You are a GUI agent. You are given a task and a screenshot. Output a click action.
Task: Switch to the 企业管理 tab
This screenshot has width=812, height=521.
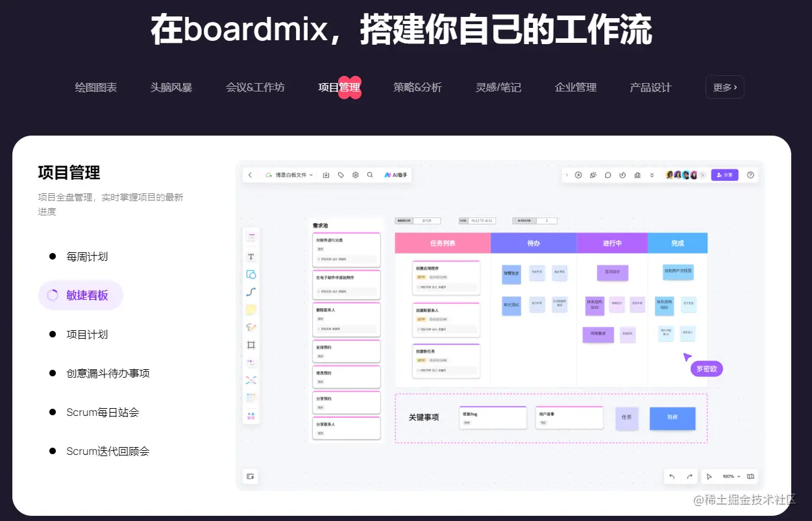[576, 87]
